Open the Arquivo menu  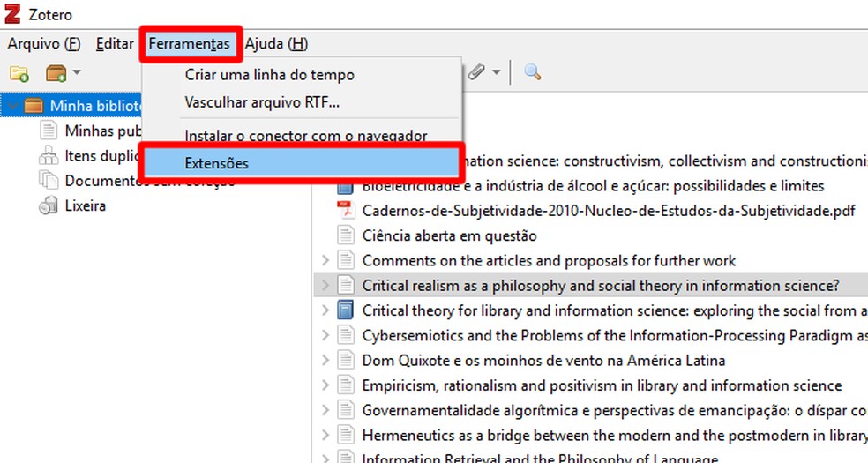click(44, 44)
